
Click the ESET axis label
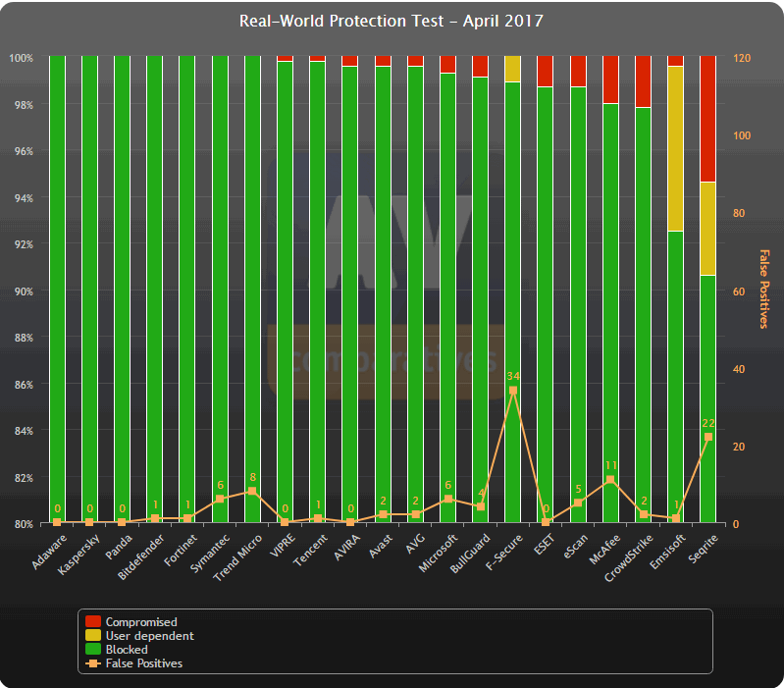coord(544,545)
